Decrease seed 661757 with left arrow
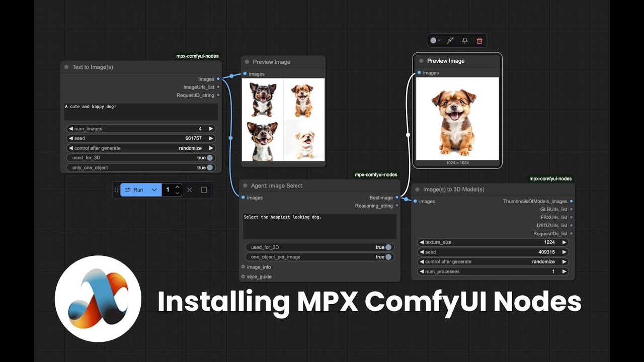 (x=70, y=138)
